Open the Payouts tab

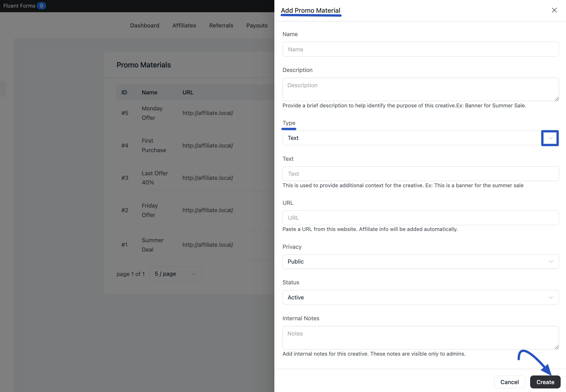click(257, 25)
